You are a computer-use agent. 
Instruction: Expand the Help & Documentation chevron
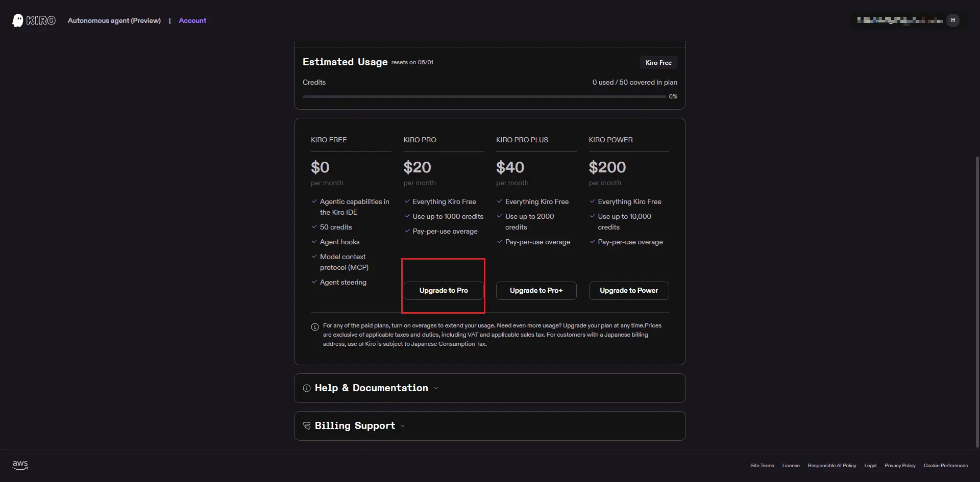click(436, 388)
